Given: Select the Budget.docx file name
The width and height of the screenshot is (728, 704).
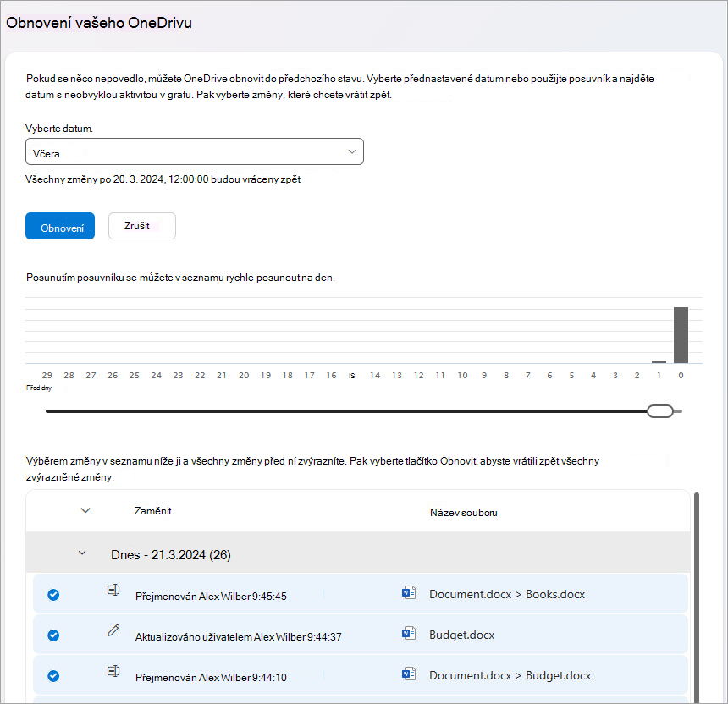Looking at the screenshot, I should tap(462, 635).
